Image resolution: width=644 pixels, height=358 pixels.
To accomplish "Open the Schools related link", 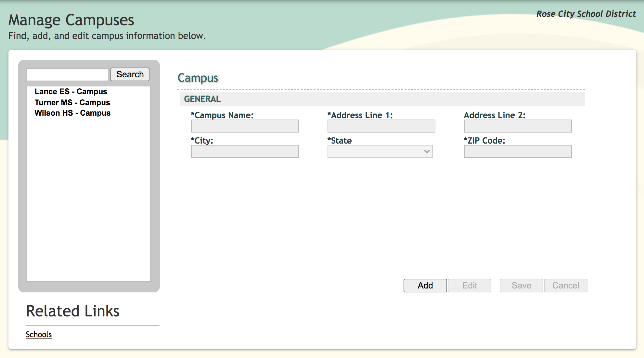I will click(x=39, y=335).
